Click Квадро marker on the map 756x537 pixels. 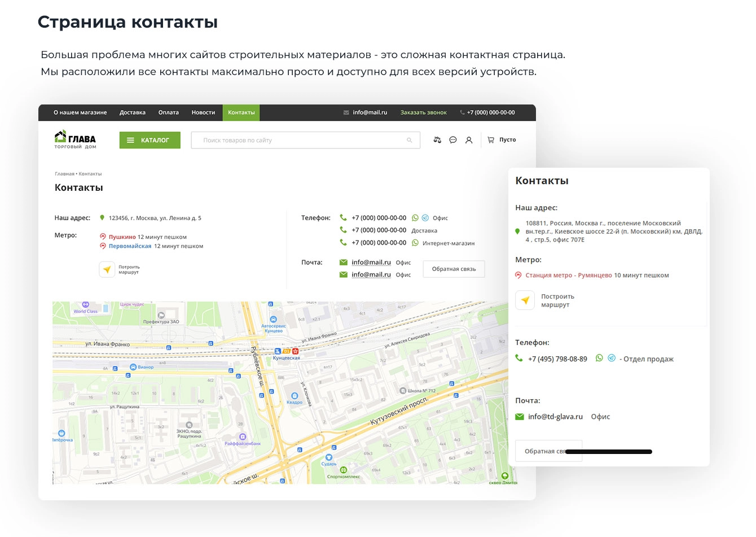294,398
